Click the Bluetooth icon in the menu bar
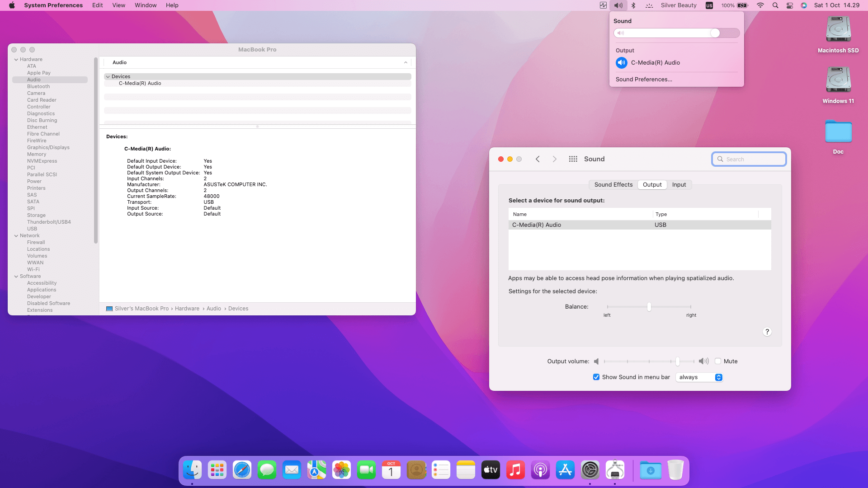This screenshot has width=868, height=488. 633,5
